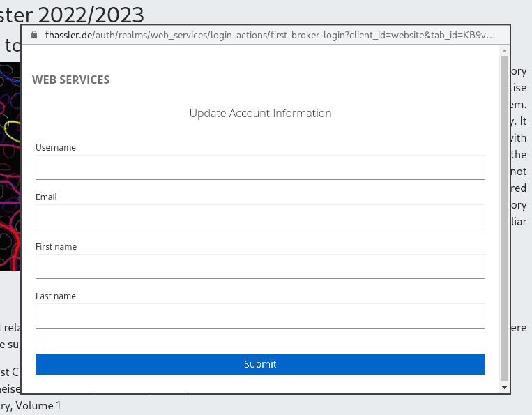Click the Email label text
Image resolution: width=532 pixels, height=415 pixels.
(46, 197)
